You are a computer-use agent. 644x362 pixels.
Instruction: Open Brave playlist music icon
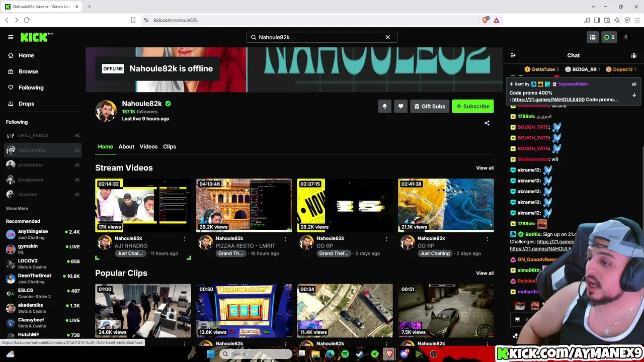587,20
